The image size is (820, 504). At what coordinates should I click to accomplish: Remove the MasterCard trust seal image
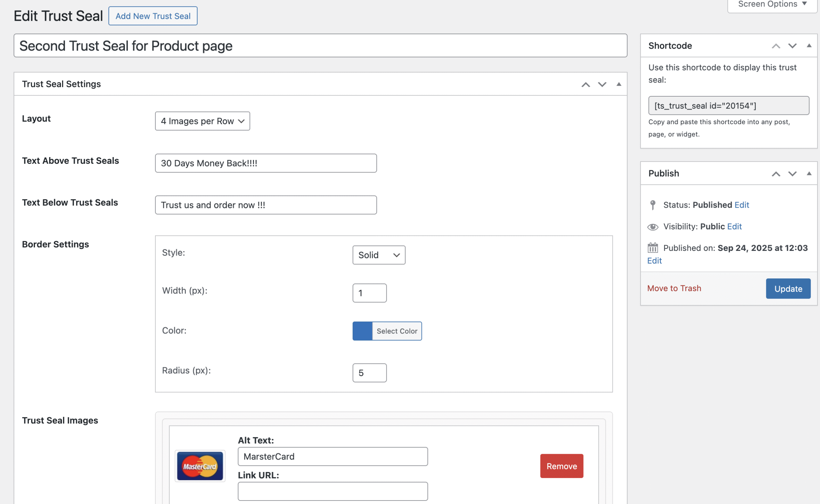coord(562,466)
